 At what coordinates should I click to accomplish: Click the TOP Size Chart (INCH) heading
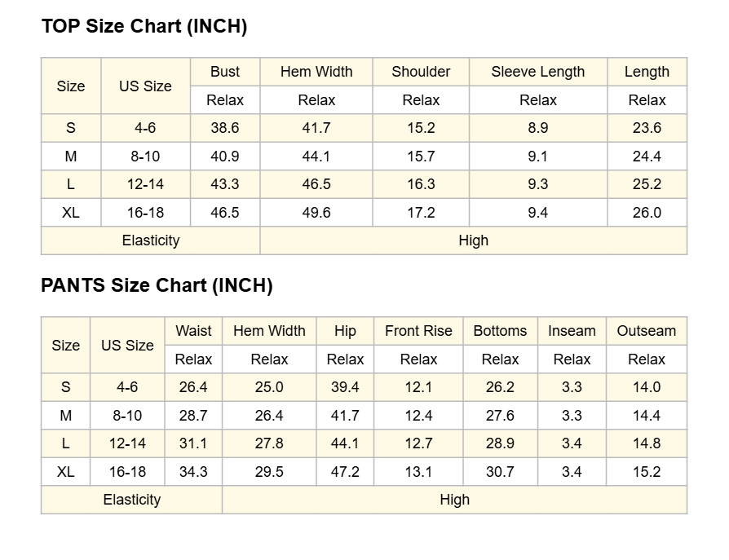(x=144, y=26)
